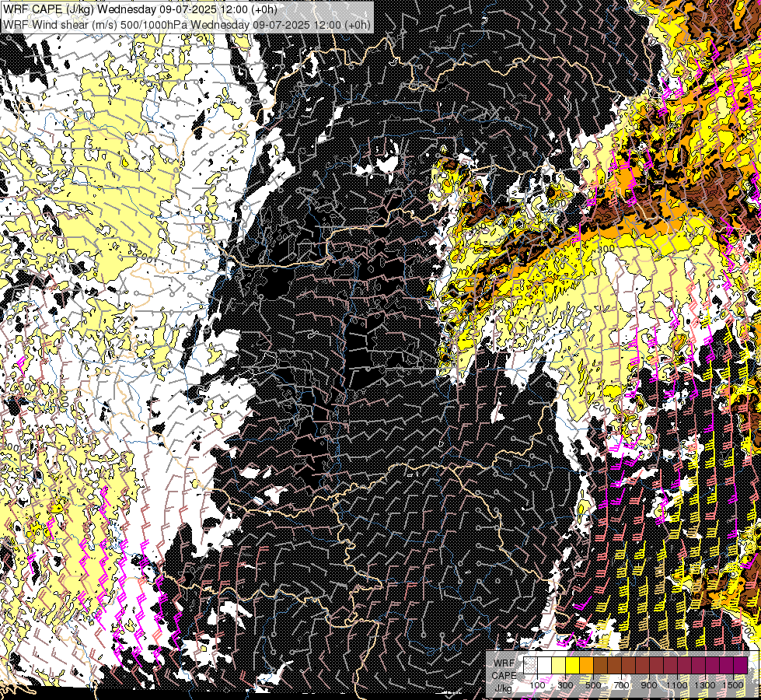The image size is (761, 700).
Task: Click the 'WRF Wind shear (m/s) 500/1000hPa' title line
Action: pyautogui.click(x=187, y=25)
